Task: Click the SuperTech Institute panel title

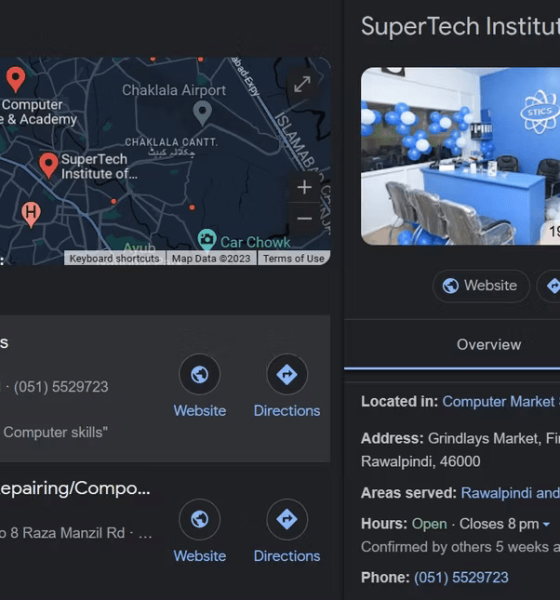Action: (460, 26)
